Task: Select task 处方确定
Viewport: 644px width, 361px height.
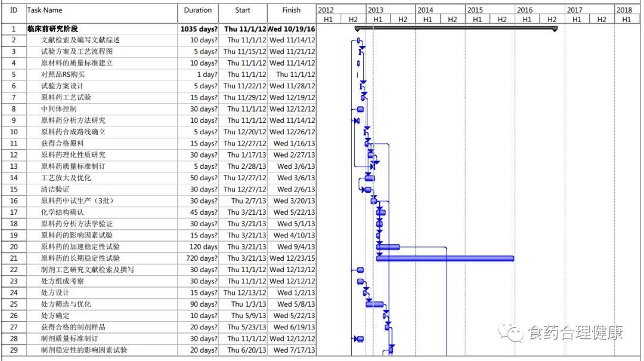Action: click(55, 316)
